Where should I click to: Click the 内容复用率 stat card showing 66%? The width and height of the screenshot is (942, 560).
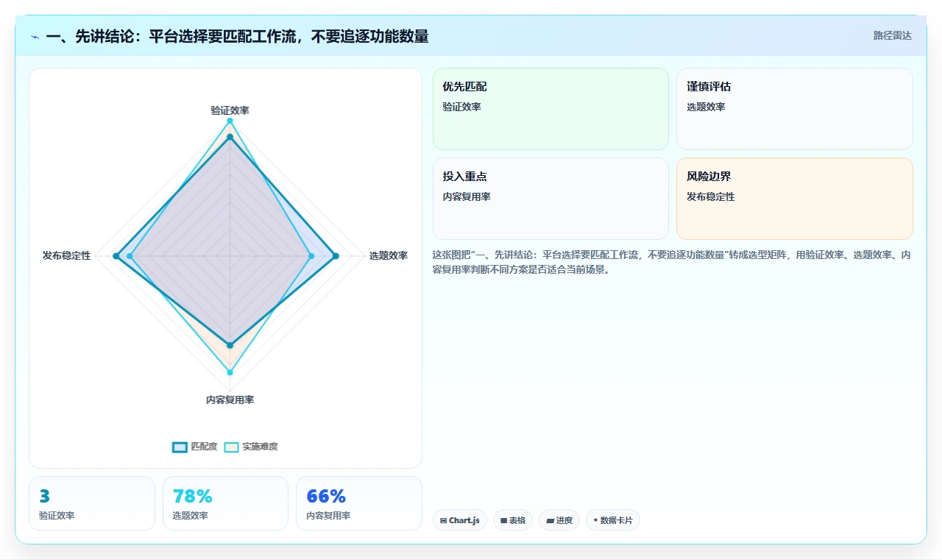359,503
